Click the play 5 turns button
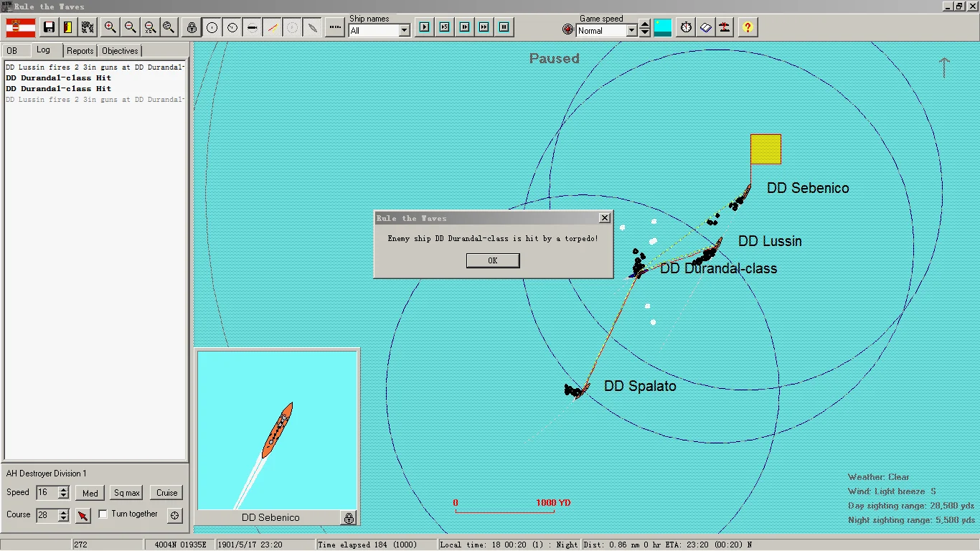 [444, 27]
